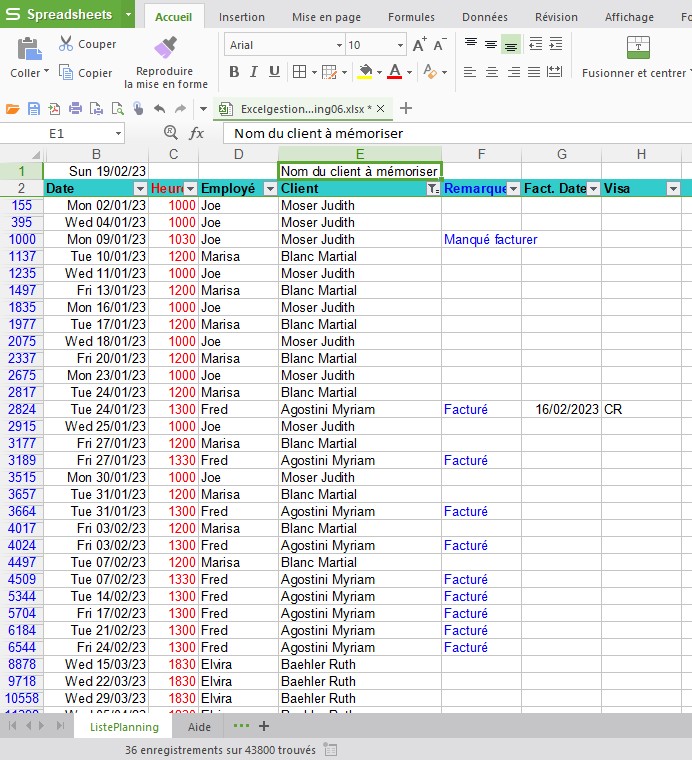
Task: Click the Spreadsheets application menu button
Action: tap(60, 15)
